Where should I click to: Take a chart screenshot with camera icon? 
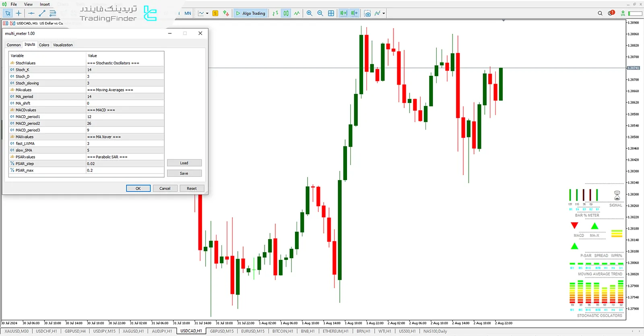(367, 13)
